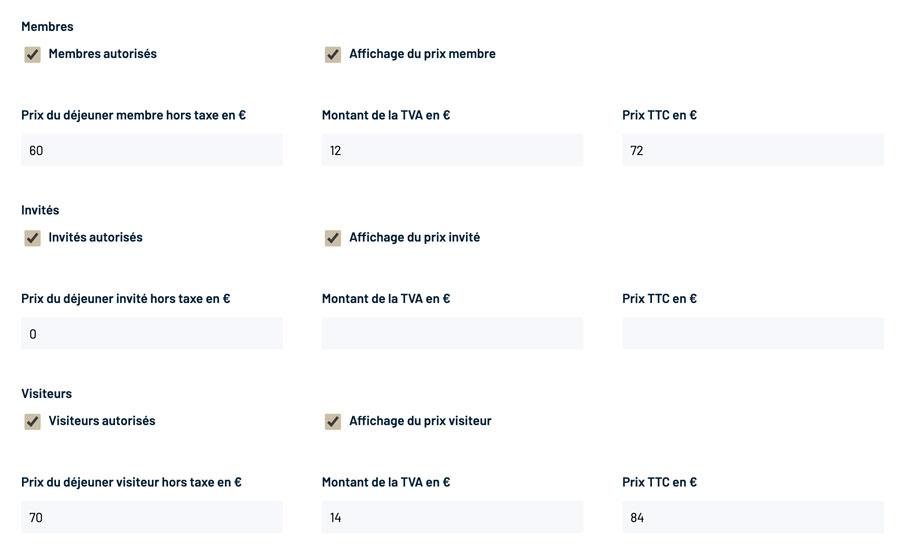Select the member Prix TTC field showing 72

tap(752, 150)
